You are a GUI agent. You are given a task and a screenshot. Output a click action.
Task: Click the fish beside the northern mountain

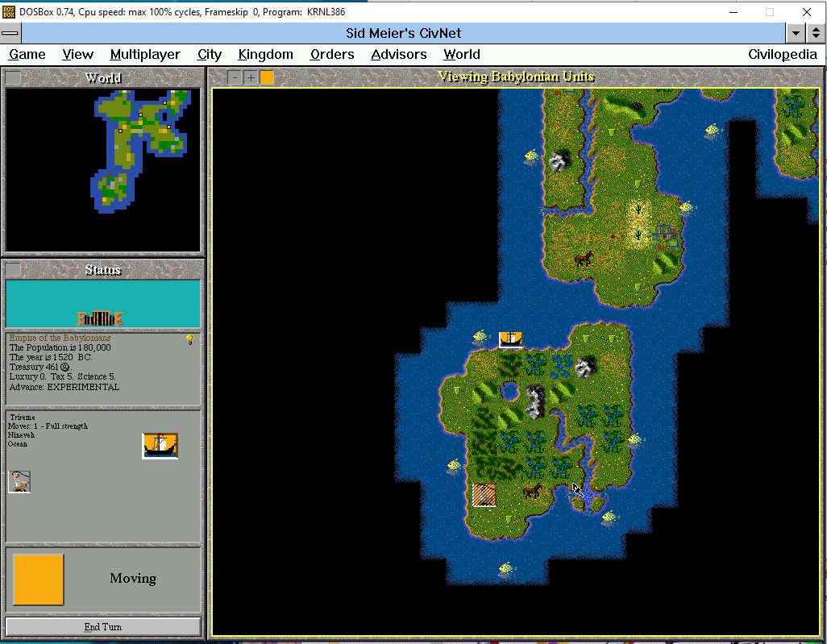[x=532, y=156]
